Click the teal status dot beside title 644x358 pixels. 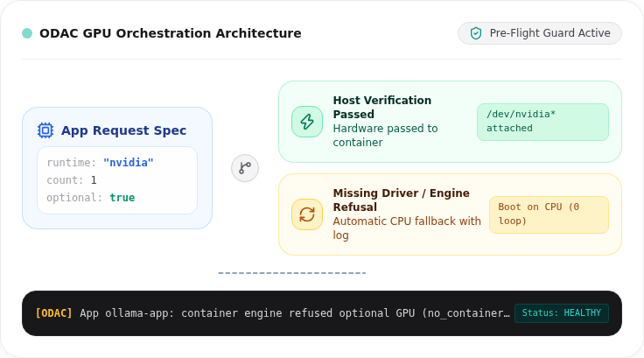coord(27,33)
